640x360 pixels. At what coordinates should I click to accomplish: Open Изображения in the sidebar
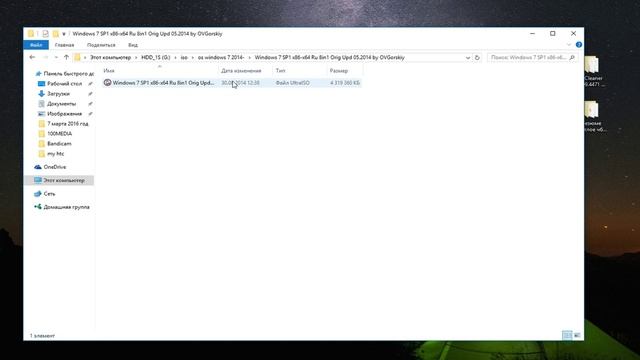point(64,113)
